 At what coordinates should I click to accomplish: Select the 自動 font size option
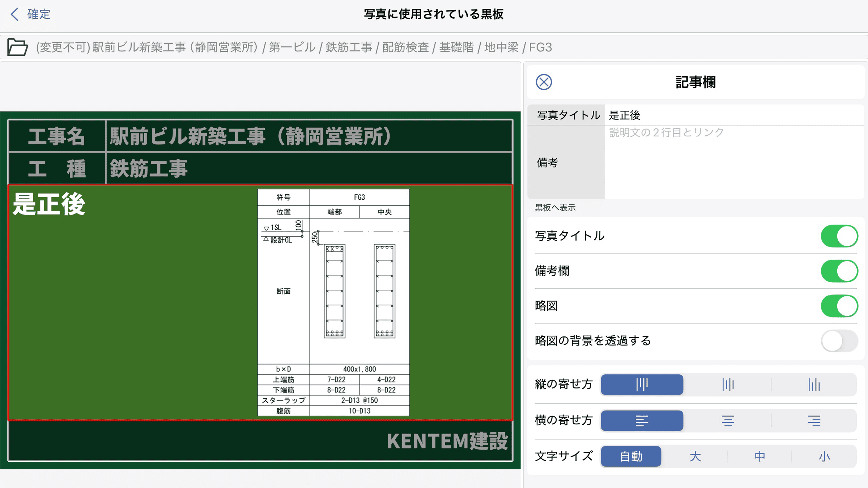pos(631,457)
